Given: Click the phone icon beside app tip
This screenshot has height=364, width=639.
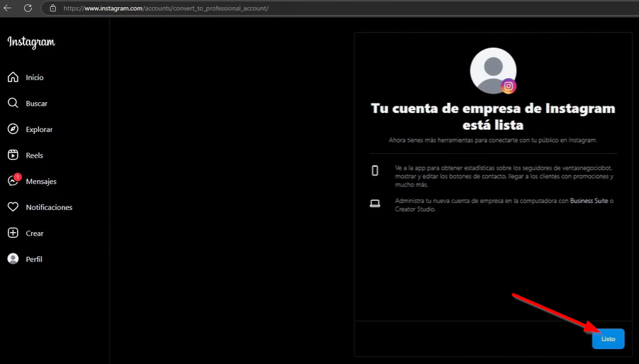Looking at the screenshot, I should click(x=375, y=170).
